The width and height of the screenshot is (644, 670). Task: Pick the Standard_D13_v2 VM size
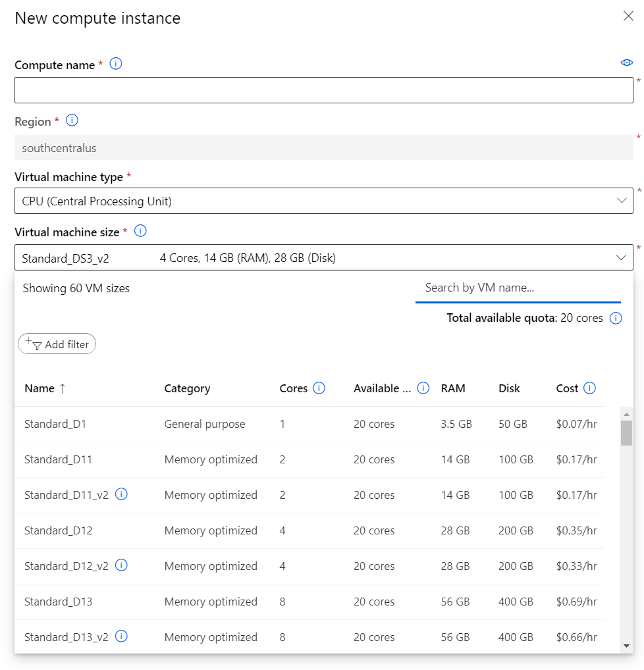click(x=309, y=636)
